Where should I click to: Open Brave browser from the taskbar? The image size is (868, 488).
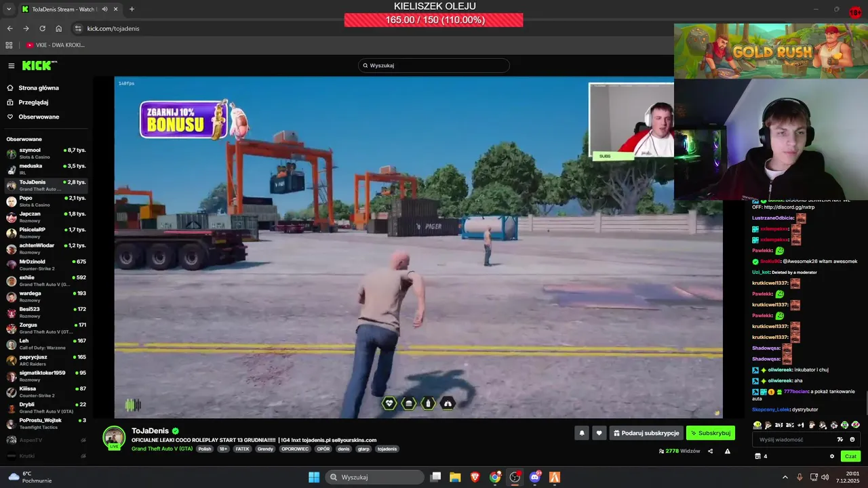(475, 477)
